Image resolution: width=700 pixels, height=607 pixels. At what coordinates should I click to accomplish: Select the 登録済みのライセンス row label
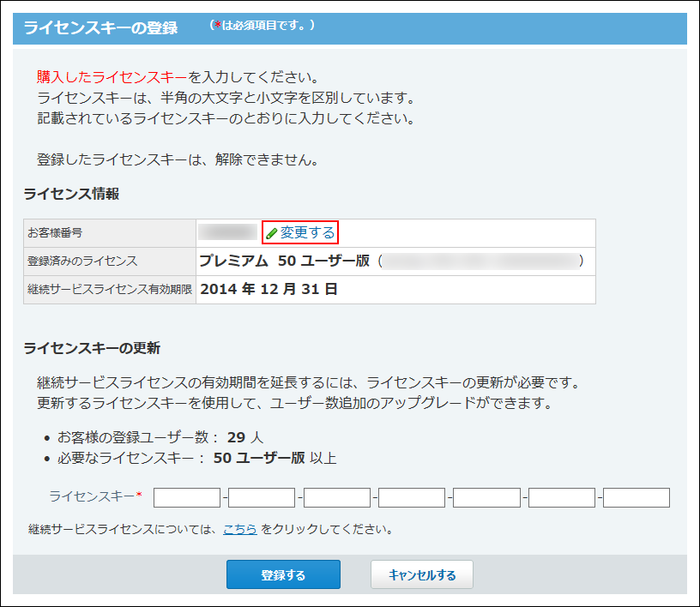point(82,261)
